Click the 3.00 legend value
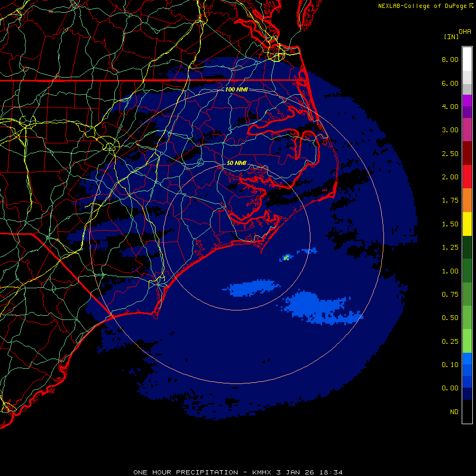This screenshot has width=476, height=476. (x=450, y=130)
